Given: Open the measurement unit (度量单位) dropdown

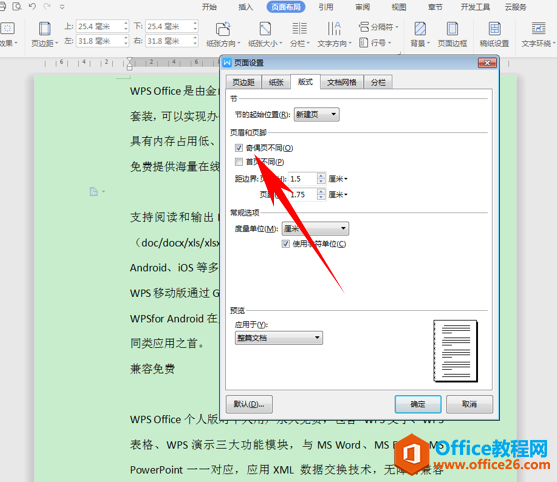Looking at the screenshot, I should 315,228.
